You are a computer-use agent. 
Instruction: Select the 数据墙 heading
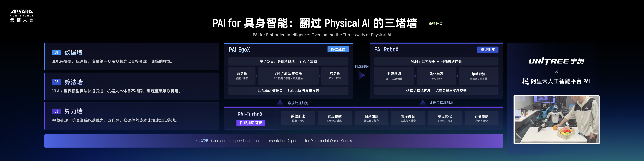coord(73,52)
